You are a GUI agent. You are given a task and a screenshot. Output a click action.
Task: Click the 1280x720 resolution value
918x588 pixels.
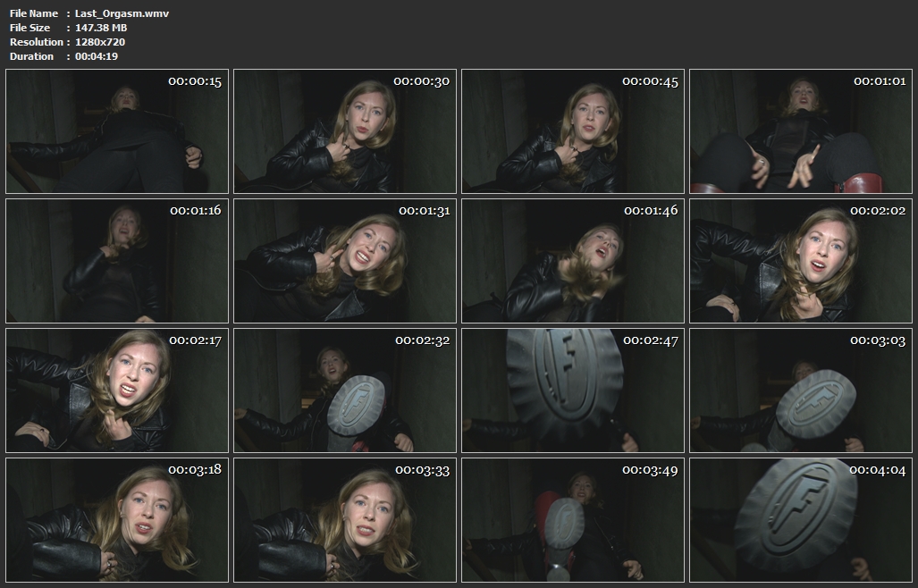tap(100, 42)
